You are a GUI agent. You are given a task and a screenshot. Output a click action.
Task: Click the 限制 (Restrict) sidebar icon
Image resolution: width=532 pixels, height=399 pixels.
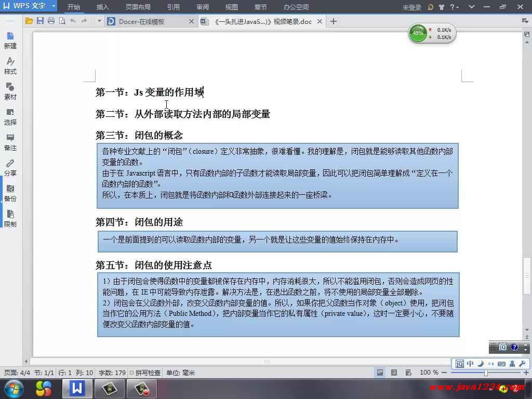click(x=10, y=218)
